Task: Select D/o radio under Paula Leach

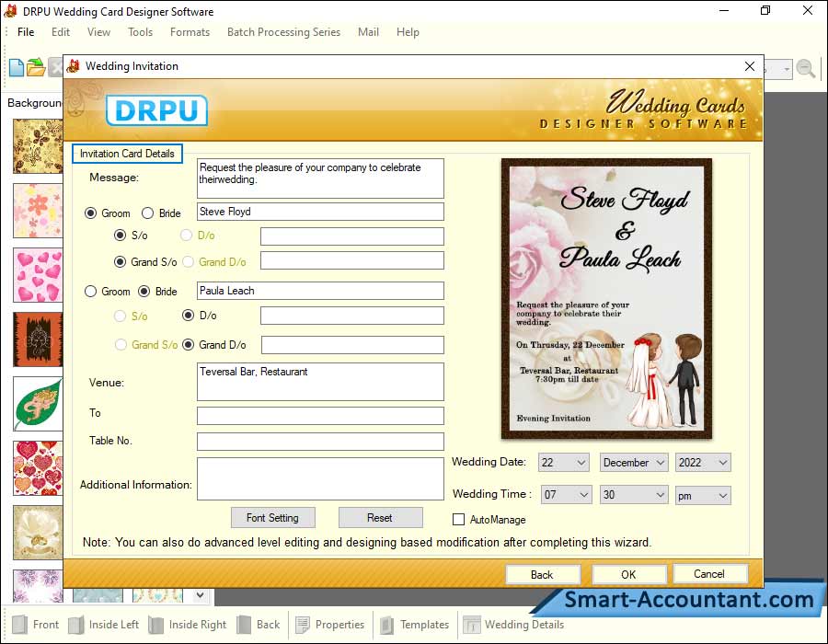Action: [188, 316]
